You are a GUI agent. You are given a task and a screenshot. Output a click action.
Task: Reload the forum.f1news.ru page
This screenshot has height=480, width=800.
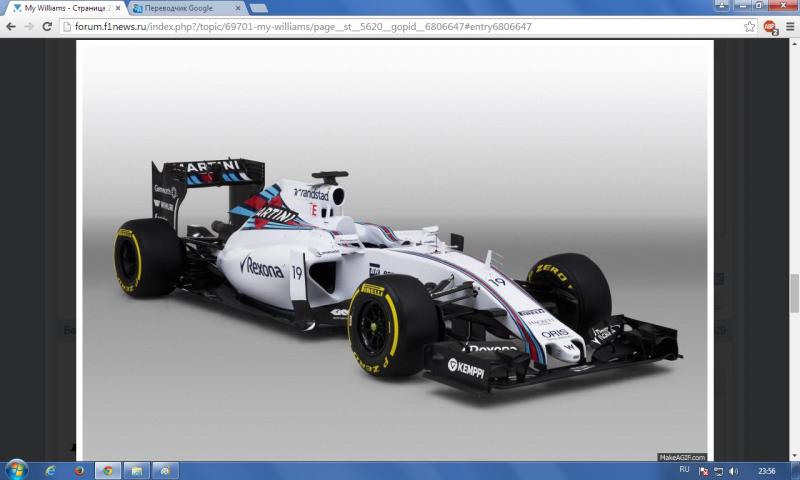(x=47, y=27)
